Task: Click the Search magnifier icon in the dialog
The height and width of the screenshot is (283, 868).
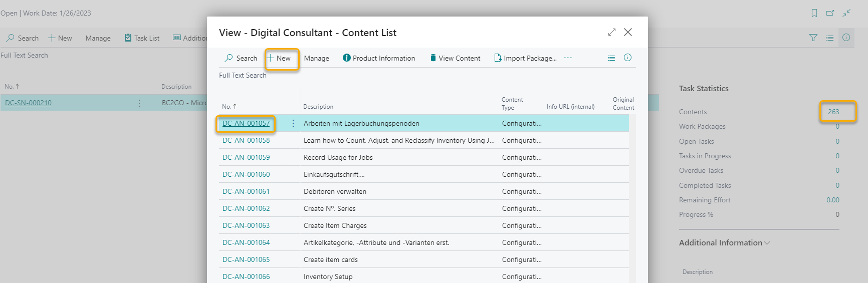Action: click(229, 58)
